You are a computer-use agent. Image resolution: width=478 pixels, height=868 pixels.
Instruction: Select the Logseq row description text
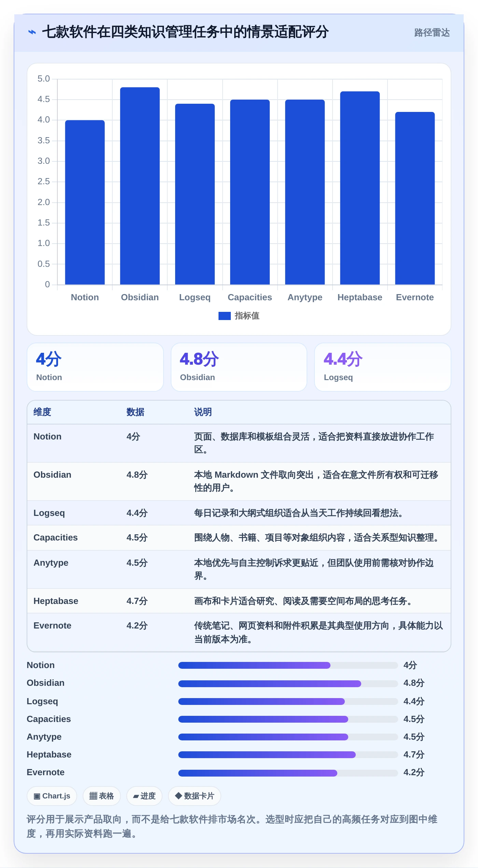click(299, 513)
